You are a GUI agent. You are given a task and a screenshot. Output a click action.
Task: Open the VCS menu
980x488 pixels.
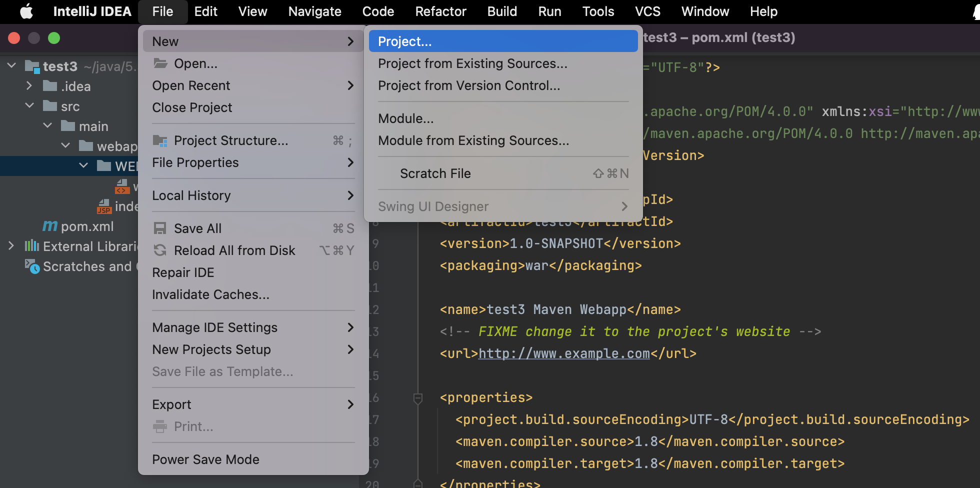click(x=647, y=11)
